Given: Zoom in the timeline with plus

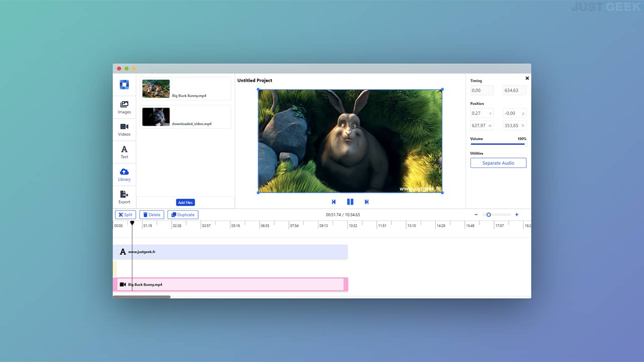Looking at the screenshot, I should pos(517,215).
